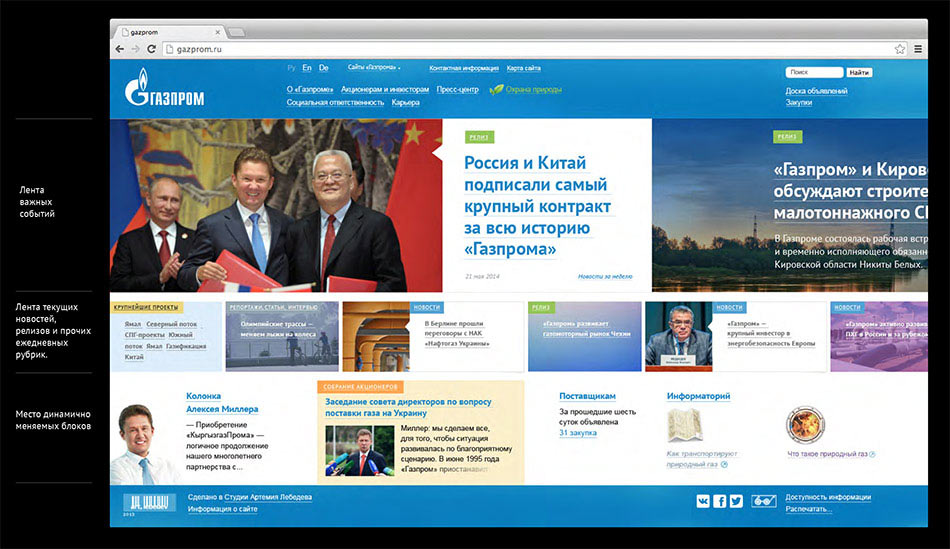Open «Закупки» link in header

click(x=799, y=102)
